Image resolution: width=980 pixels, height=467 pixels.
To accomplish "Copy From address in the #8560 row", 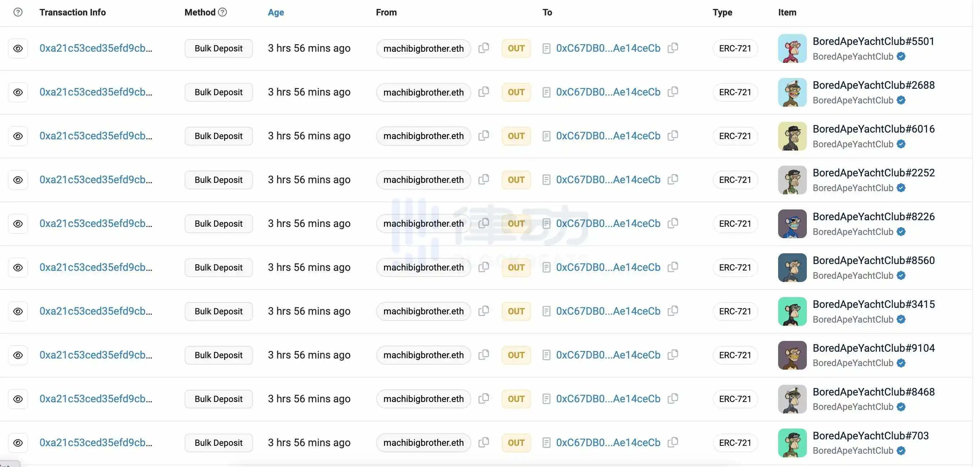I will point(484,267).
